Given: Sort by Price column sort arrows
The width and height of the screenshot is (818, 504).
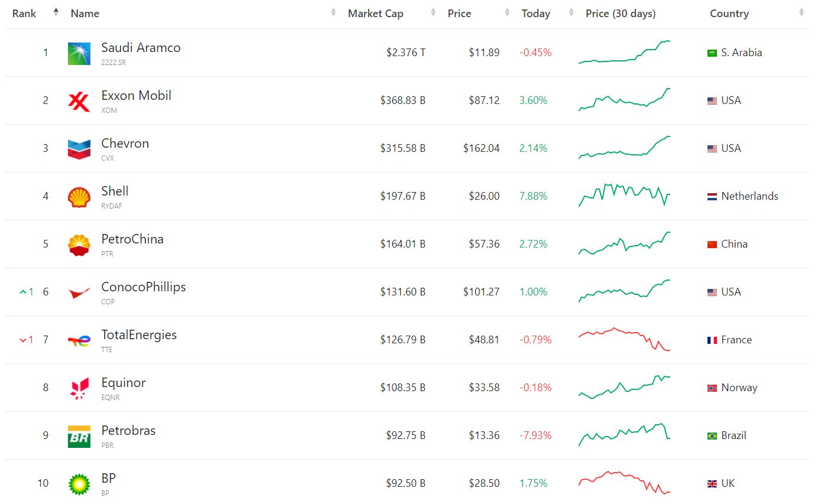Looking at the screenshot, I should click(x=507, y=12).
